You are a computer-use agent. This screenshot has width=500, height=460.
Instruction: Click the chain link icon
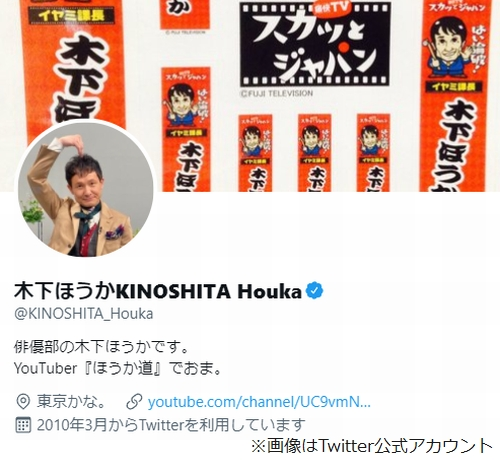pyautogui.click(x=134, y=402)
